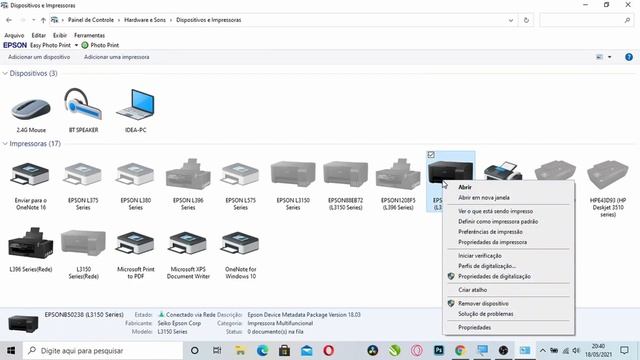Open Microsoft Edge from the taskbar
Image resolution: width=640 pixels, height=360 pixels.
tap(262, 350)
